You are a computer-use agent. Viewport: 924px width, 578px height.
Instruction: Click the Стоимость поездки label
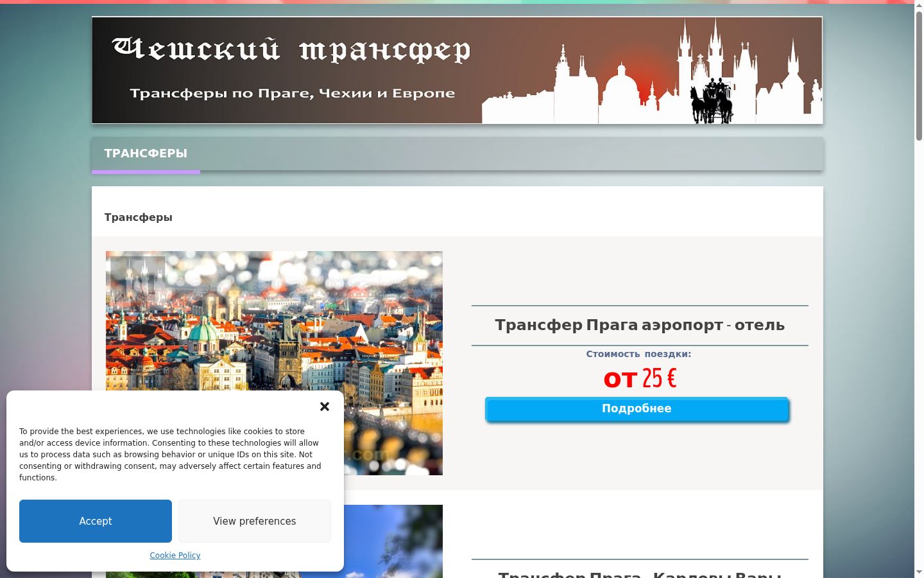click(638, 354)
